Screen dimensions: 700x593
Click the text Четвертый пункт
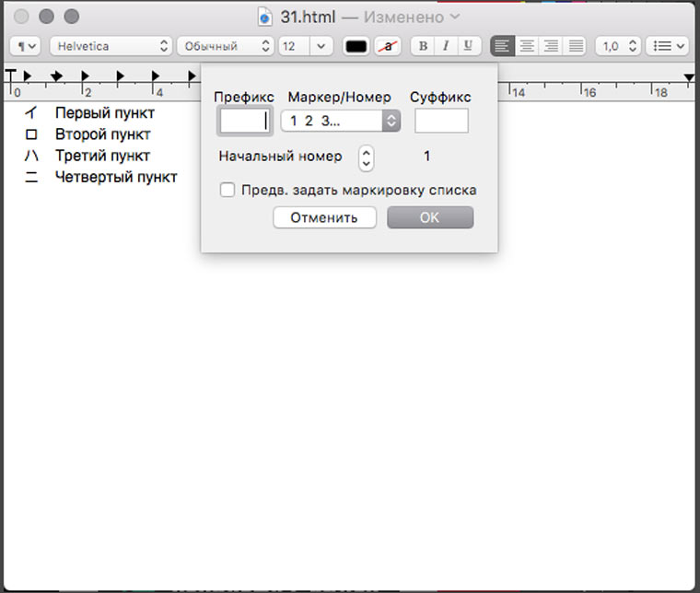116,177
